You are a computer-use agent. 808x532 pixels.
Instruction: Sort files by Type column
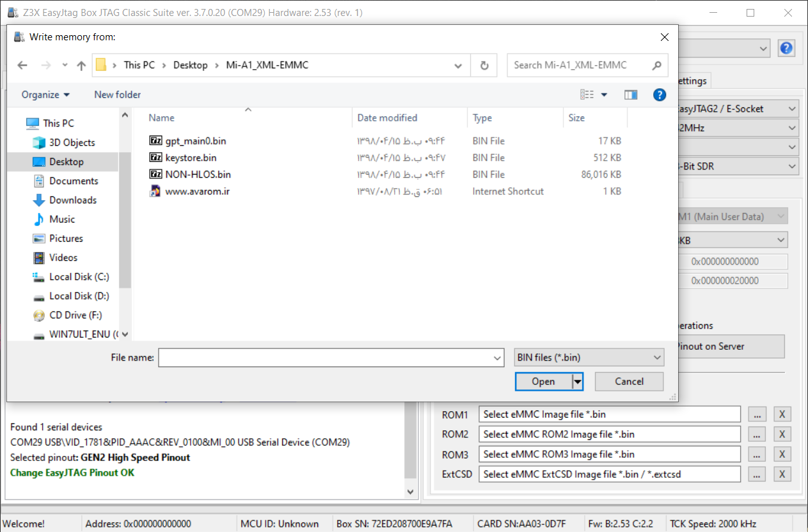pos(482,118)
